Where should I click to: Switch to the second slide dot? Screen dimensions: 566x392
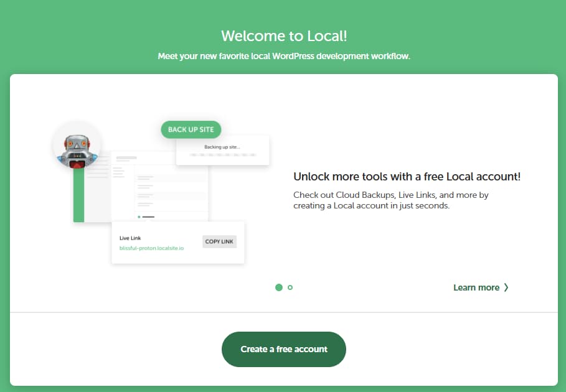click(x=290, y=287)
